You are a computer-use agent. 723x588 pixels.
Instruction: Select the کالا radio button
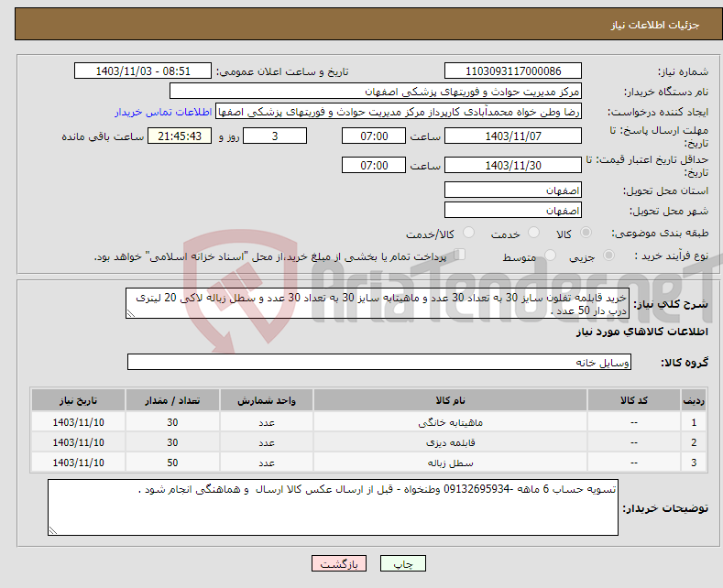(x=586, y=233)
